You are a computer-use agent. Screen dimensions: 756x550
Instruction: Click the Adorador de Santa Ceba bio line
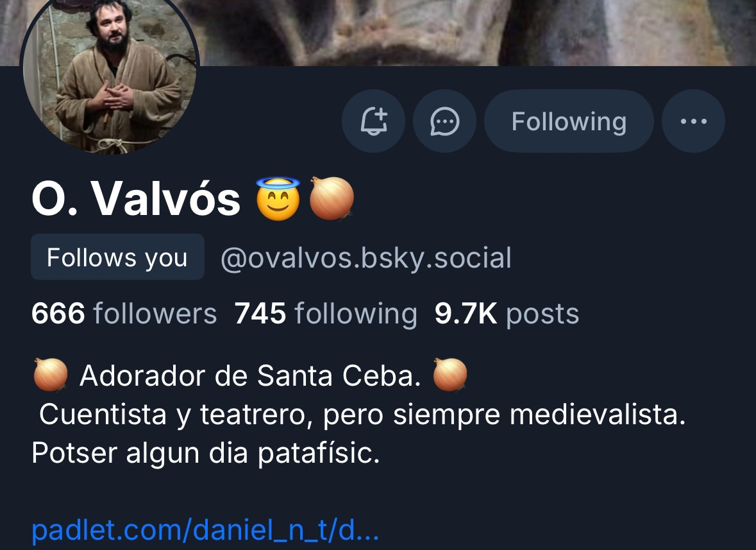[250, 375]
